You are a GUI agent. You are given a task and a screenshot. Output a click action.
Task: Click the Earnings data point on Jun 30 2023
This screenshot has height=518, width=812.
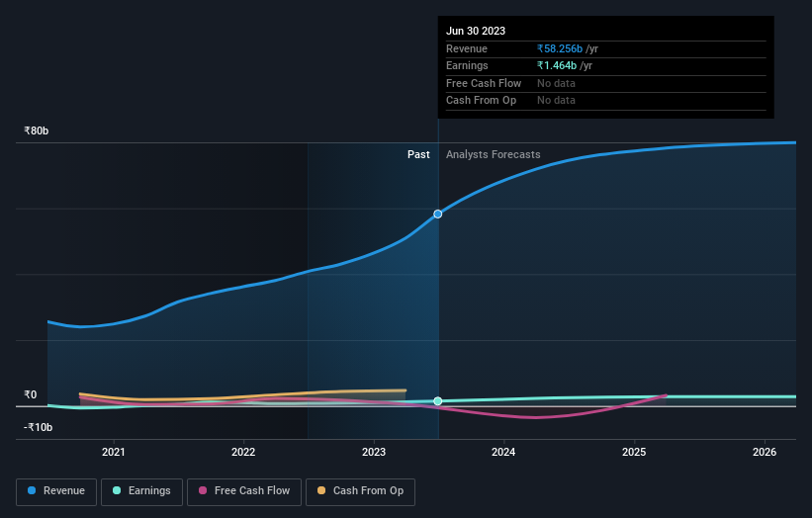(x=437, y=401)
